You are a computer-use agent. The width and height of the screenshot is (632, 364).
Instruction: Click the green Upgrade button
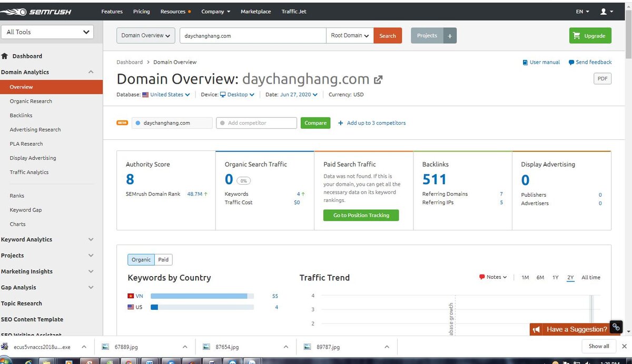click(590, 36)
